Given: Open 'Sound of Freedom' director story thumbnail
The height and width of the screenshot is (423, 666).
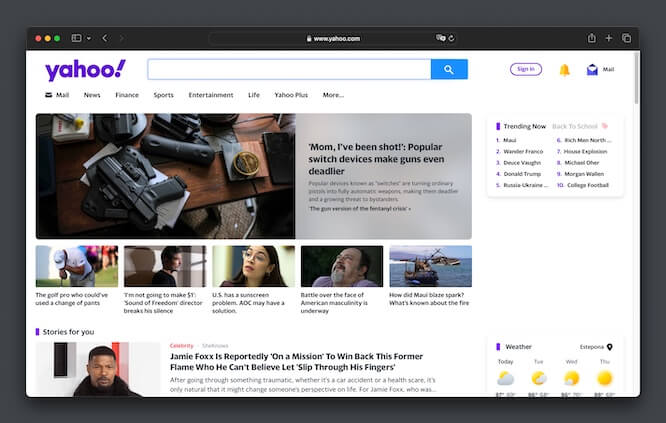Looking at the screenshot, I should coord(165,266).
